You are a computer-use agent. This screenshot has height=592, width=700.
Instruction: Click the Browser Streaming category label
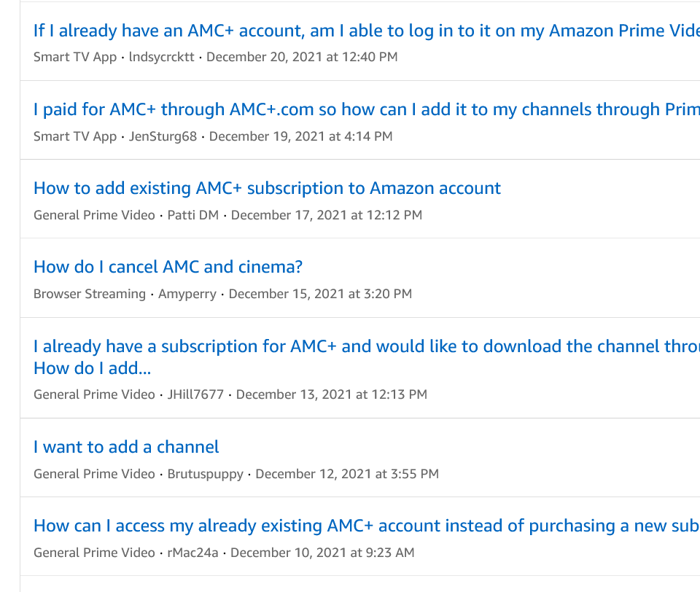pos(90,294)
